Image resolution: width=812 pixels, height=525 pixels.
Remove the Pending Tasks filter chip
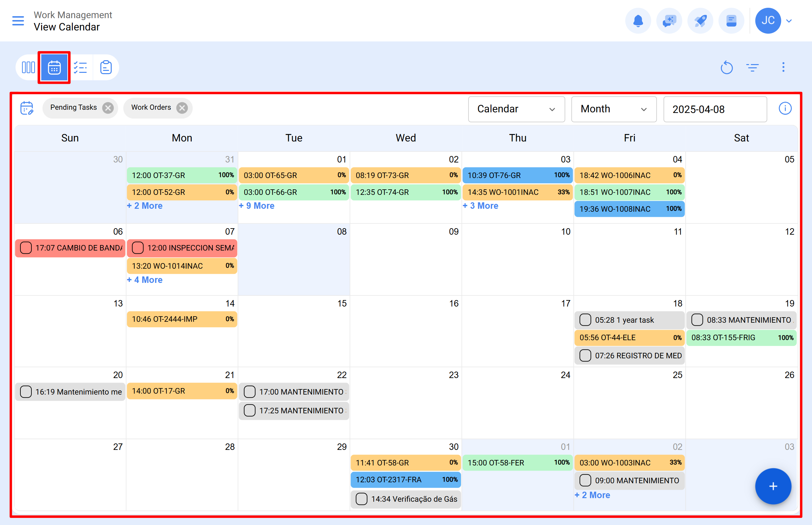coord(108,108)
